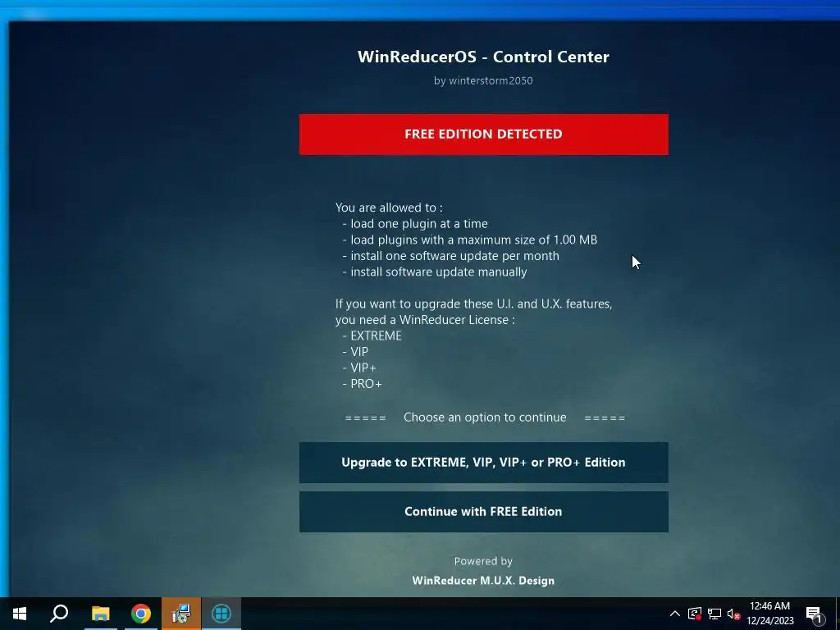This screenshot has width=840, height=630.
Task: Click 'You are allowed to :' heading
Action: point(389,208)
